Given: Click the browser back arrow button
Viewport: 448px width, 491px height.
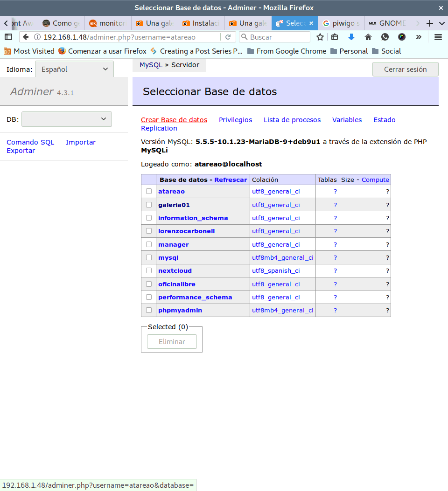Looking at the screenshot, I should tap(26, 37).
